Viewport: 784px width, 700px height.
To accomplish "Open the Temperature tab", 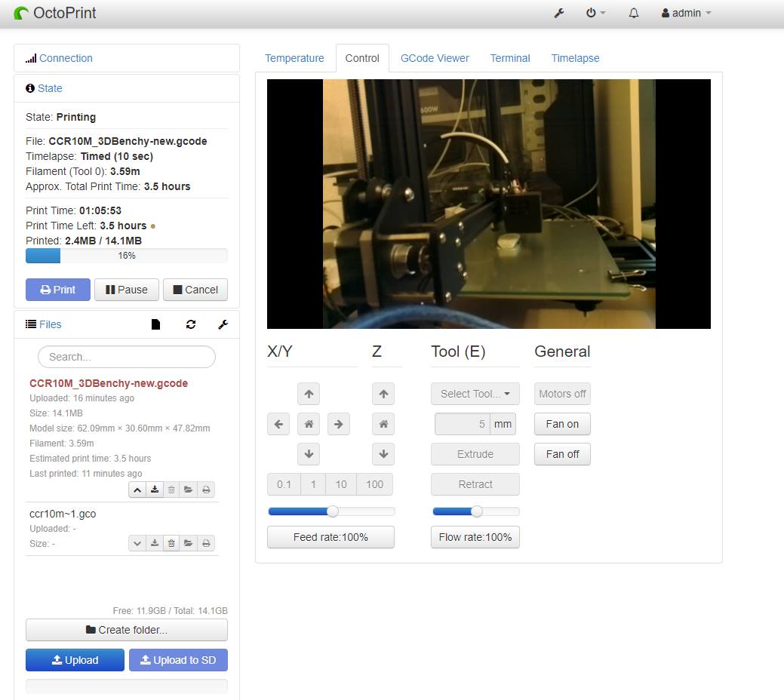I will (294, 58).
